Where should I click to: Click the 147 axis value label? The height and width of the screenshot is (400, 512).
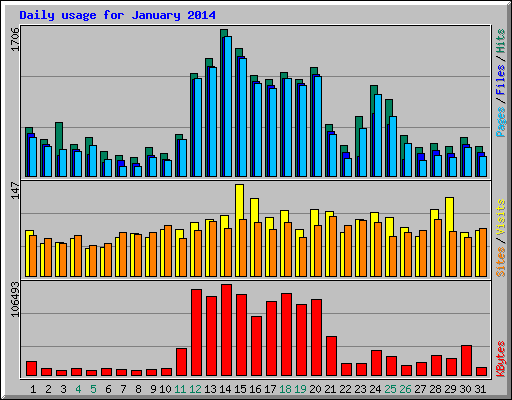15,190
